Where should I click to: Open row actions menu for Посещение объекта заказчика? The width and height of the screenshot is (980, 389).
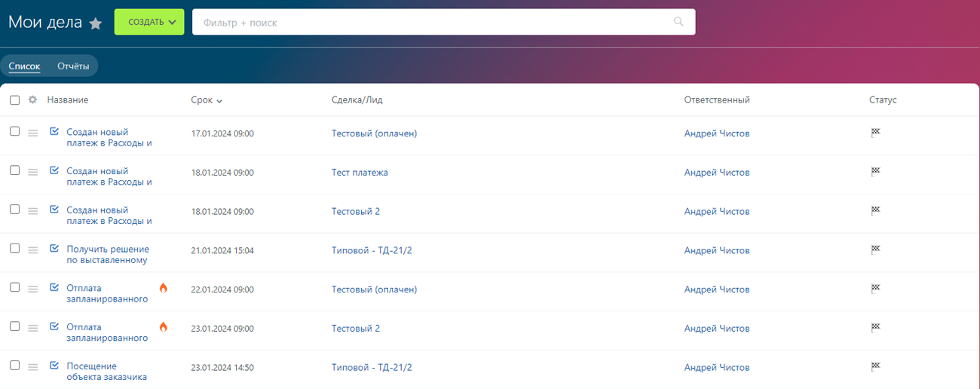coord(32,367)
